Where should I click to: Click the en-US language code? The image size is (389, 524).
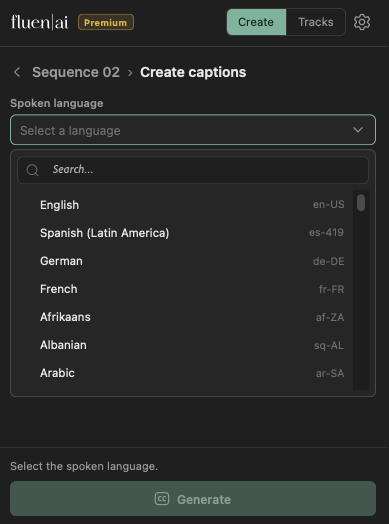[x=329, y=204]
